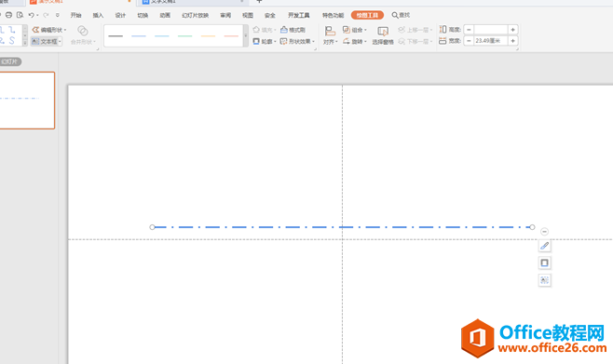The image size is (613, 364).
Task: Select the dark gray line style
Action: tap(116, 36)
